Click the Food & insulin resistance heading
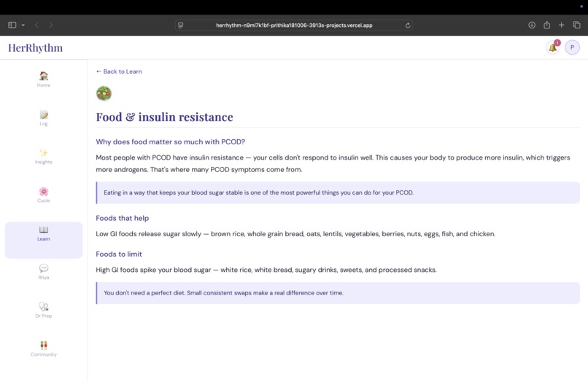The height and width of the screenshot is (382, 588). coord(165,117)
